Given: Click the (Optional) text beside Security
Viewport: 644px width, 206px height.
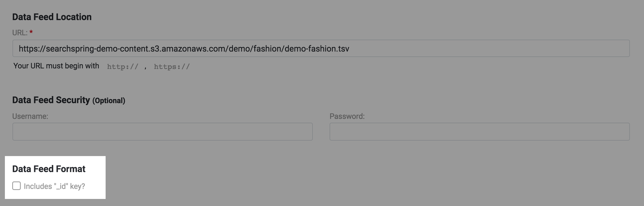Looking at the screenshot, I should (x=109, y=101).
